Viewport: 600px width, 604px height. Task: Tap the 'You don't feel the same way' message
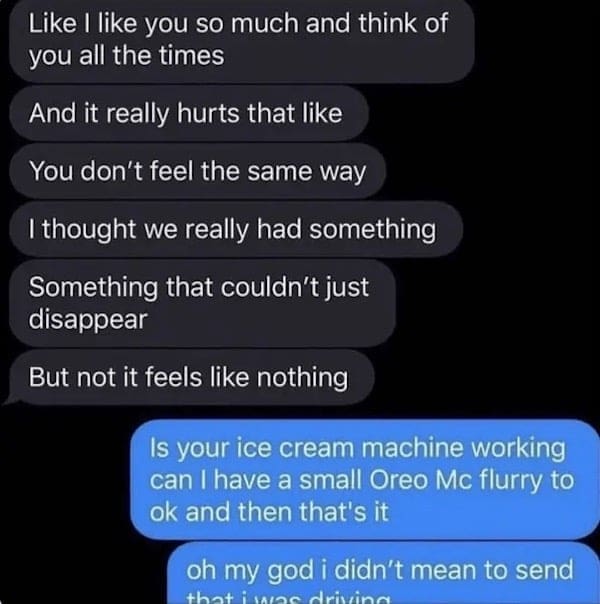click(197, 171)
